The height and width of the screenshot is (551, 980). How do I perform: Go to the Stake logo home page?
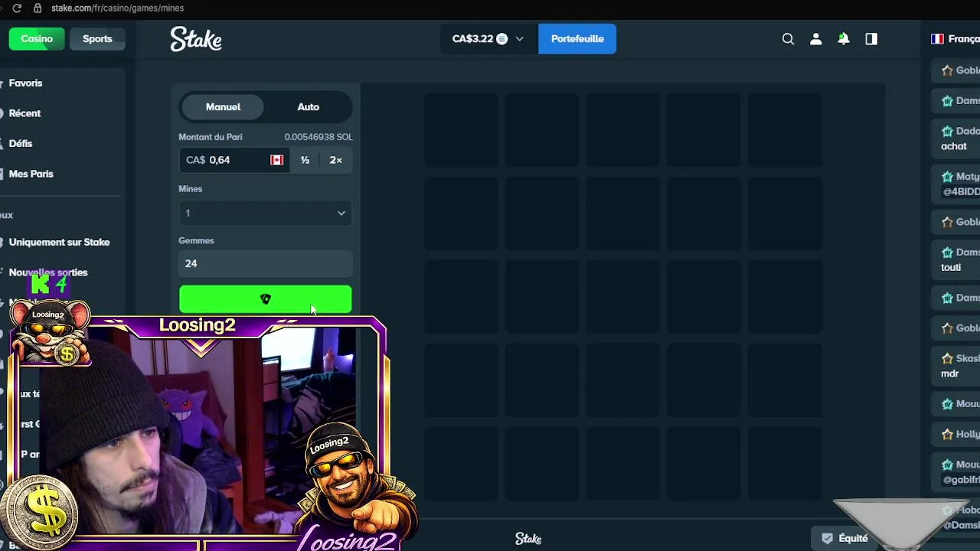coord(196,39)
